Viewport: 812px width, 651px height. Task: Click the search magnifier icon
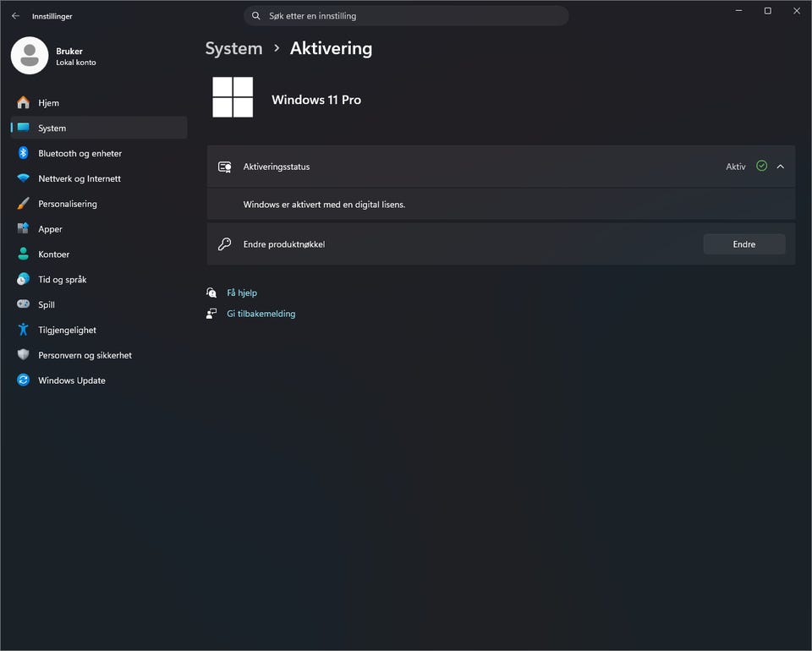(255, 16)
